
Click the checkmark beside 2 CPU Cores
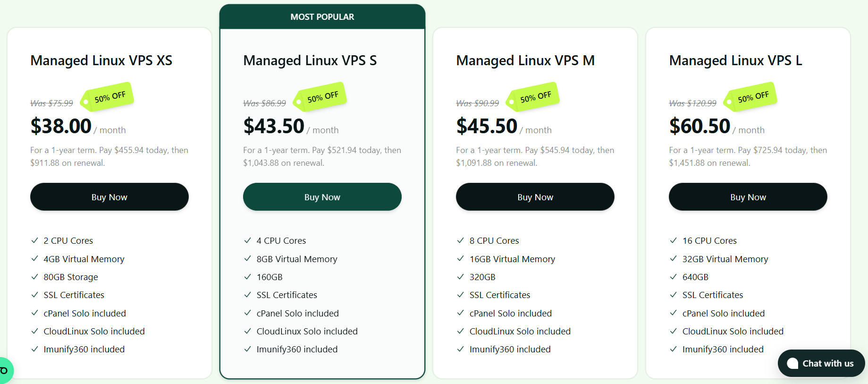[34, 240]
